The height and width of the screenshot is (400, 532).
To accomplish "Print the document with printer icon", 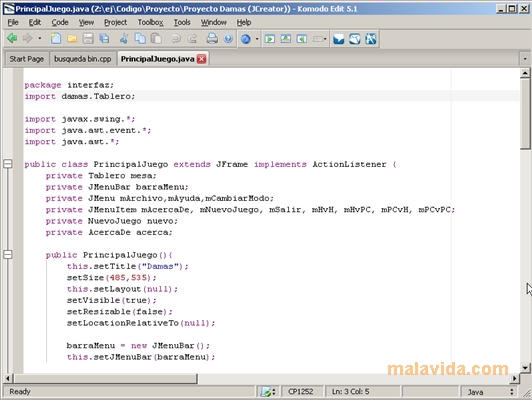I will 212,38.
